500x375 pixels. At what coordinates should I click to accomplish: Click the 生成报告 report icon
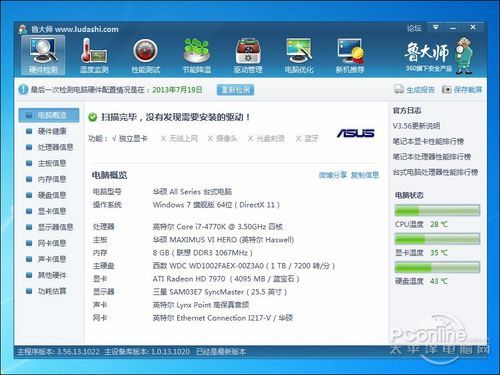click(399, 89)
